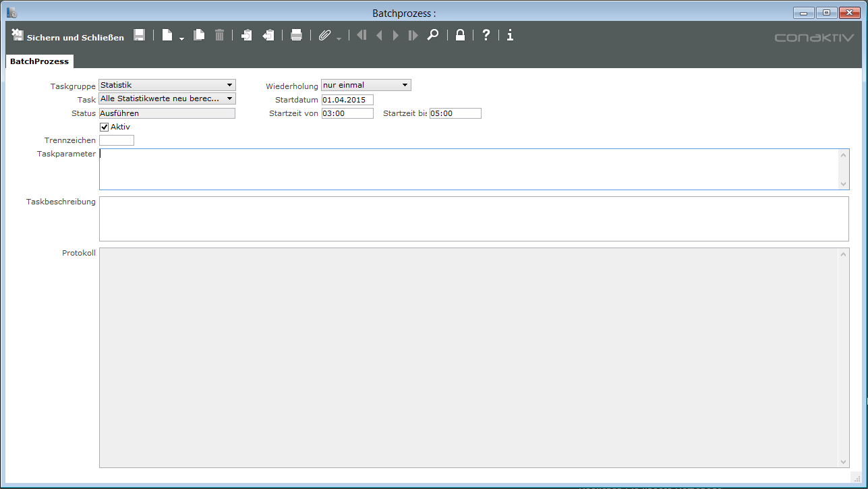
Task: Click the padlock lock icon
Action: (460, 36)
